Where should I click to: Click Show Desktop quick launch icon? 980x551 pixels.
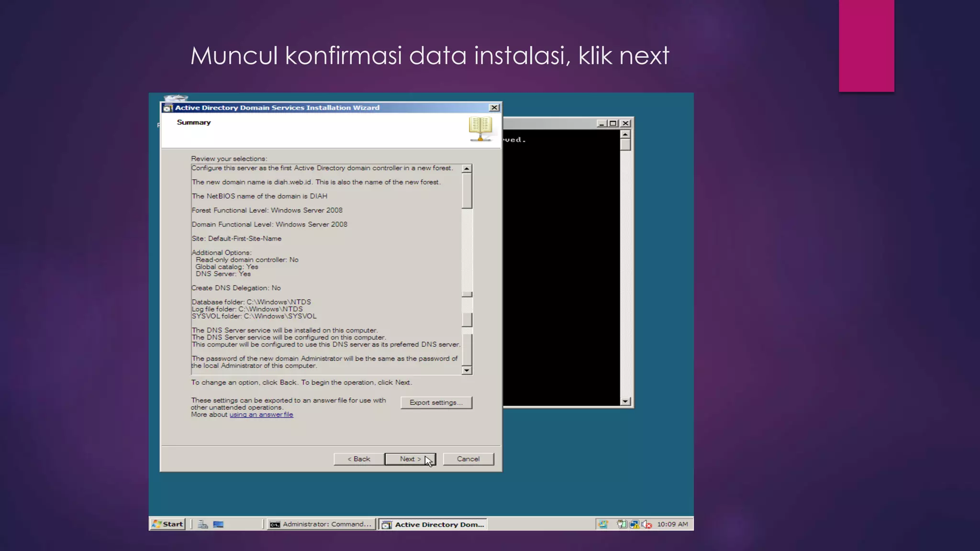(219, 524)
